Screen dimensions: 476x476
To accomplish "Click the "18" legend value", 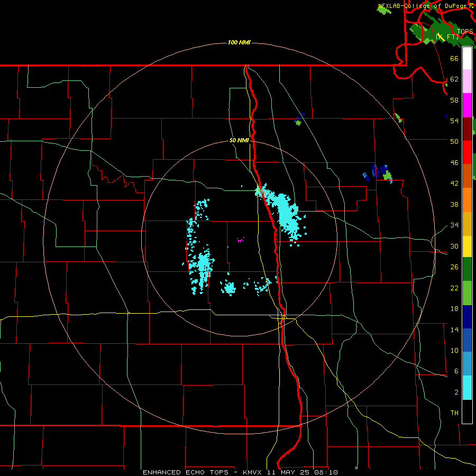I will click(x=454, y=309).
